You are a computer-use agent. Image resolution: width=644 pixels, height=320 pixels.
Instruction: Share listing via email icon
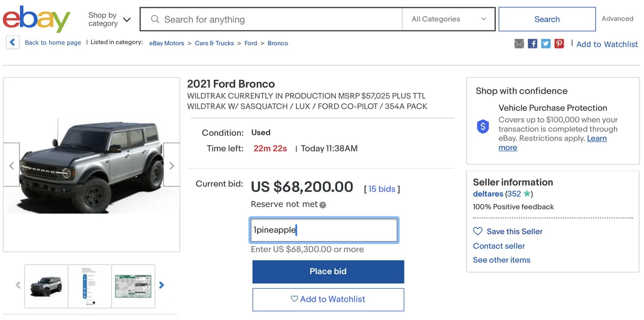pos(519,43)
